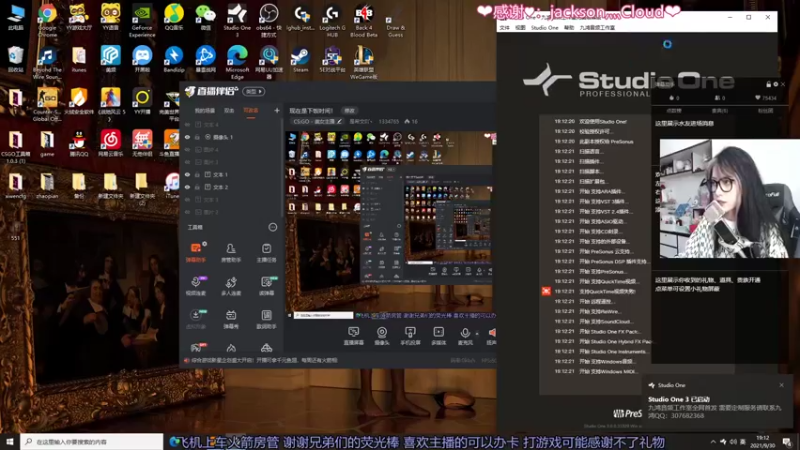The width and height of the screenshot is (800, 450).
Task: Click the plus icon to add a scene
Action: tap(277, 110)
